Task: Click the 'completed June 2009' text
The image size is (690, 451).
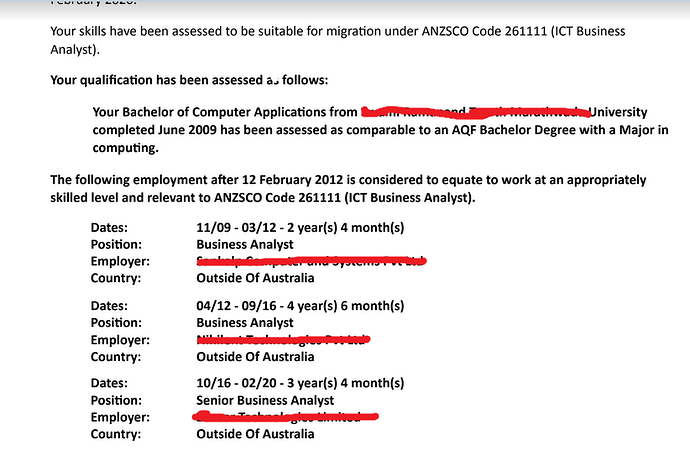Action: (x=154, y=130)
